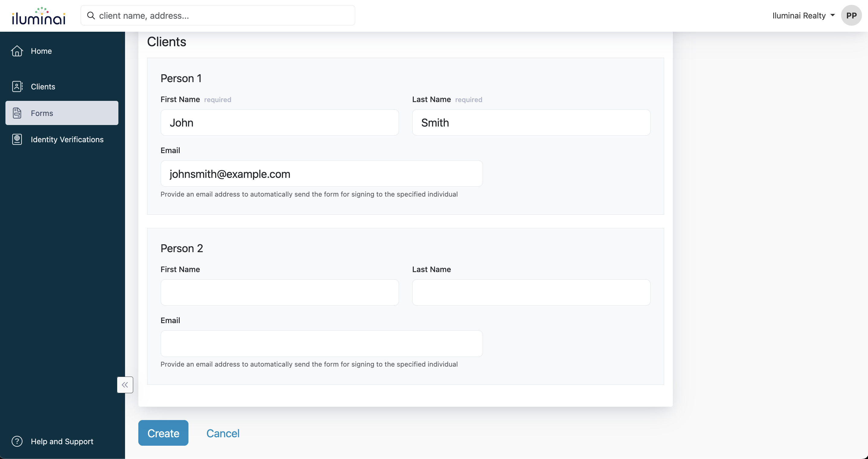
Task: Open Identity Verifications menu item
Action: pyautogui.click(x=67, y=139)
